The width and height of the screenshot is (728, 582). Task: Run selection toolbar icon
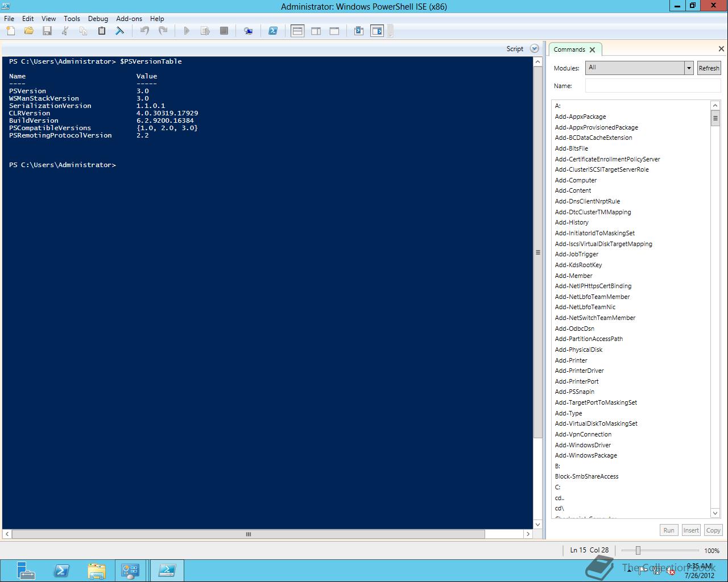pos(205,31)
